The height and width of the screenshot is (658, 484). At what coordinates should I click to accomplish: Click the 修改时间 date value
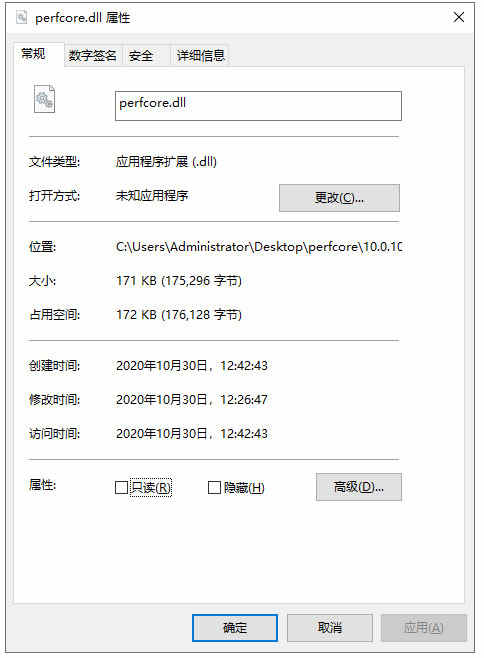pyautogui.click(x=191, y=400)
